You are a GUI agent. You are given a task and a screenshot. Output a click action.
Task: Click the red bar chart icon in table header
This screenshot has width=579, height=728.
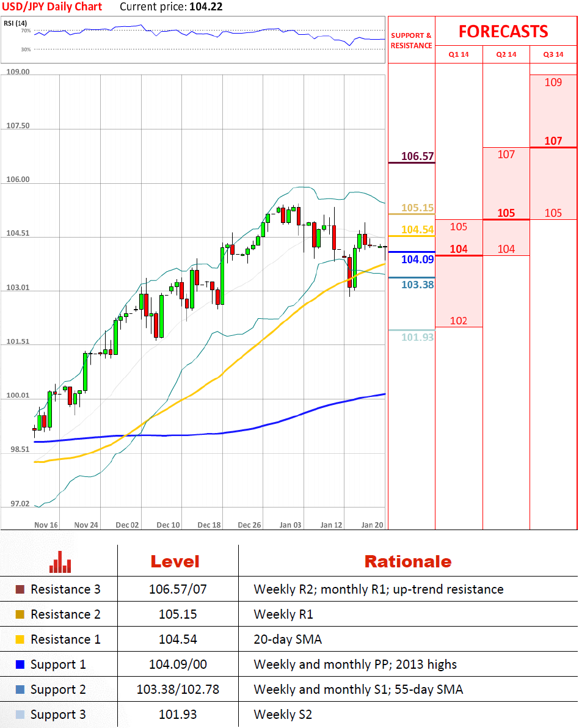(x=60, y=562)
